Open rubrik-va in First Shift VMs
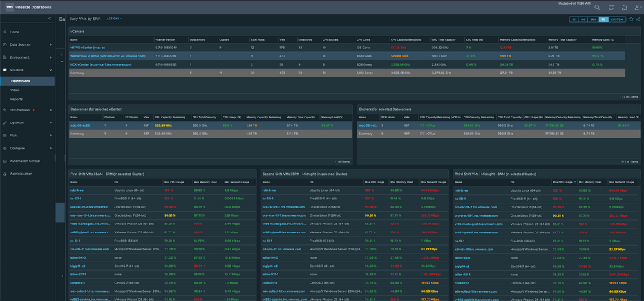 point(77,190)
